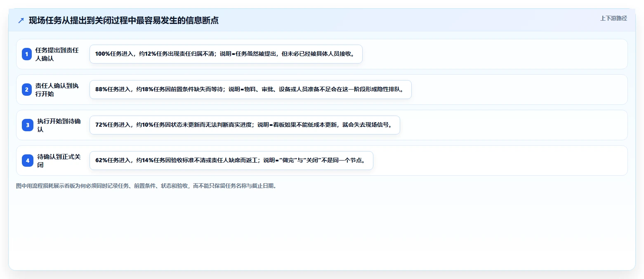Select the 执行开始到待确认 stage label
The image size is (644, 279).
click(x=59, y=125)
